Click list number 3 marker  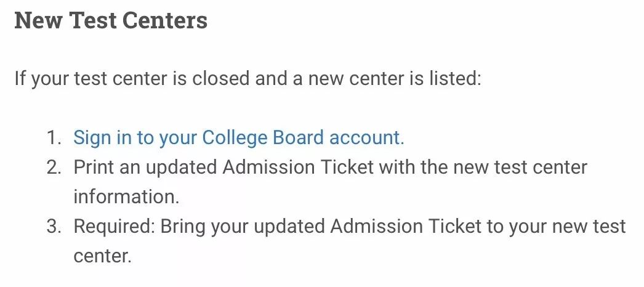click(x=54, y=227)
